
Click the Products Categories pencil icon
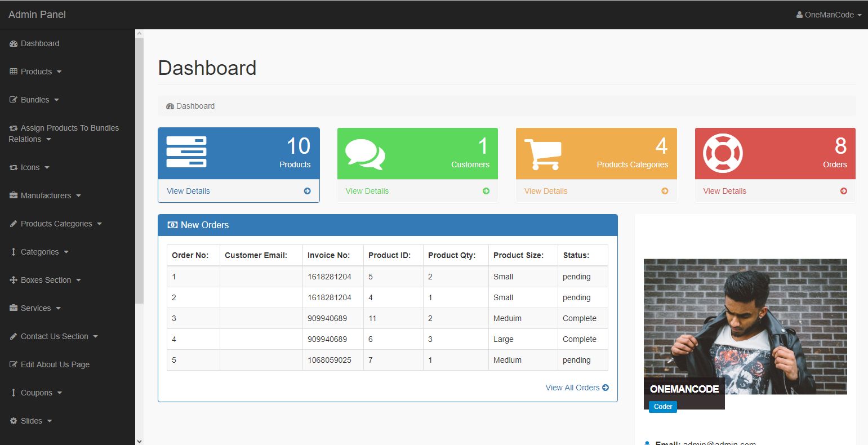coord(14,224)
